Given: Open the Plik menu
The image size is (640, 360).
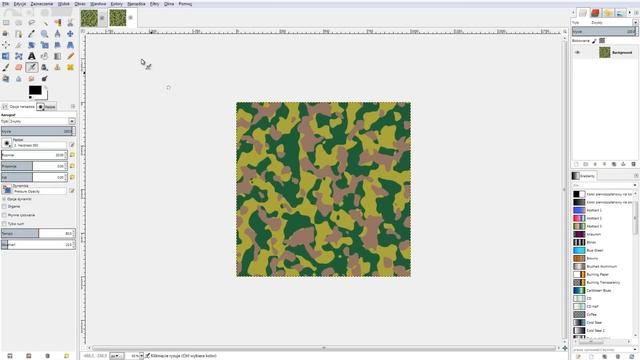Looking at the screenshot, I should tap(6, 4).
